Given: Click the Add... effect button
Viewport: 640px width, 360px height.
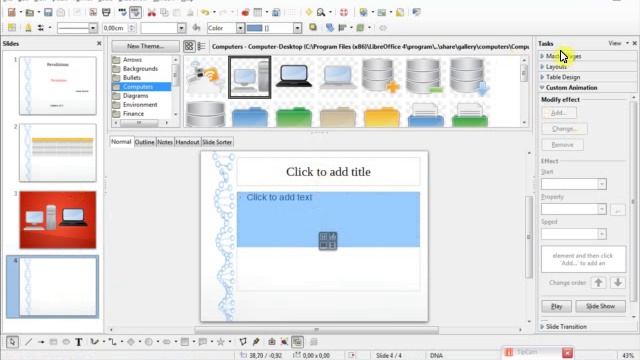Looking at the screenshot, I should tap(559, 113).
